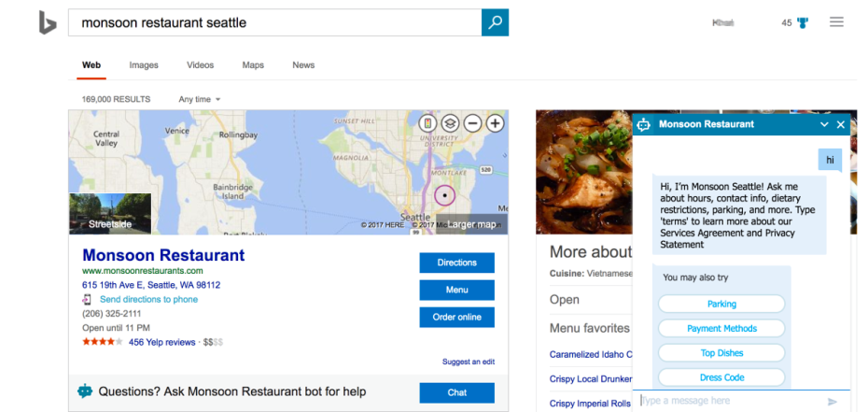Switch to the Images tab
This screenshot has width=868, height=412.
point(144,65)
